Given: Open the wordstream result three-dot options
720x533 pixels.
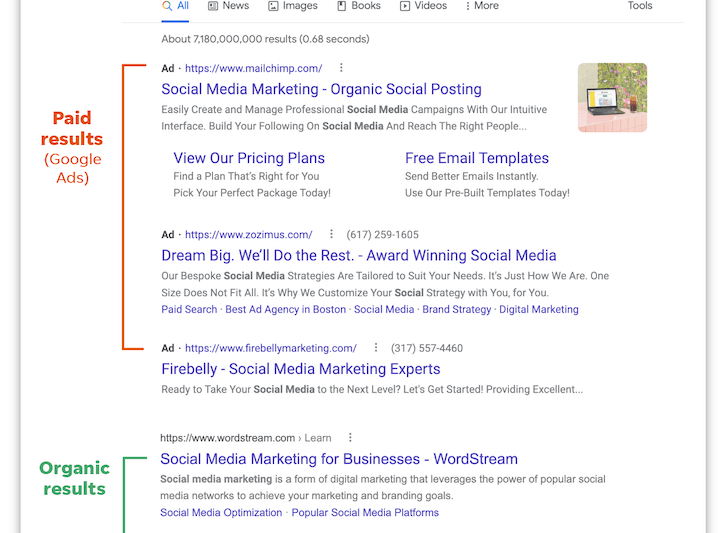Looking at the screenshot, I should click(350, 438).
